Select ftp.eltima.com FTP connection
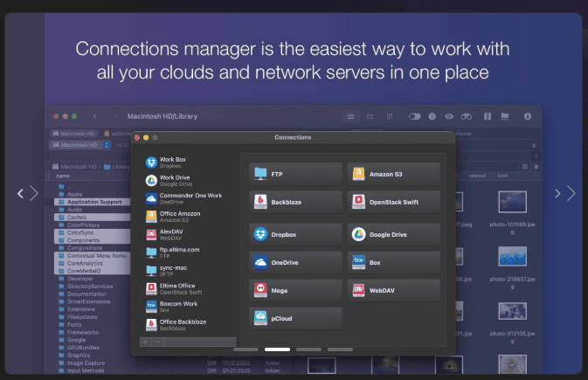The height and width of the screenshot is (380, 588). point(185,252)
